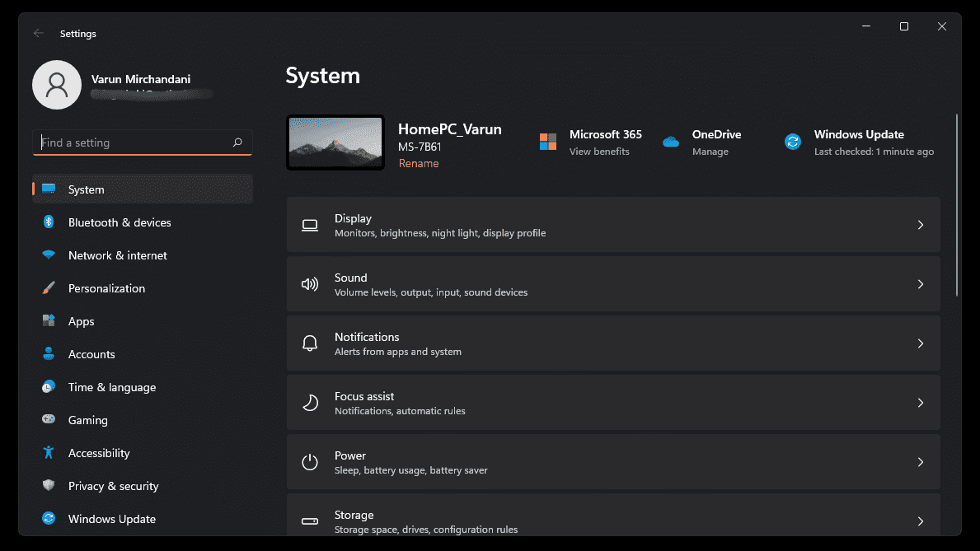Click Monitors, brightness, night light description
Image resolution: width=980 pixels, height=551 pixels.
tap(440, 233)
